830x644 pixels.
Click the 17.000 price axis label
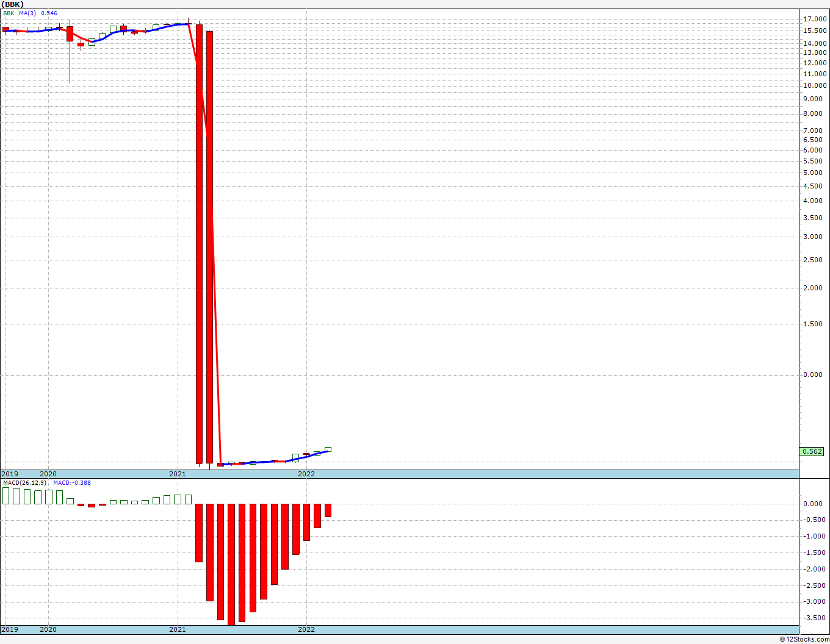pyautogui.click(x=816, y=19)
